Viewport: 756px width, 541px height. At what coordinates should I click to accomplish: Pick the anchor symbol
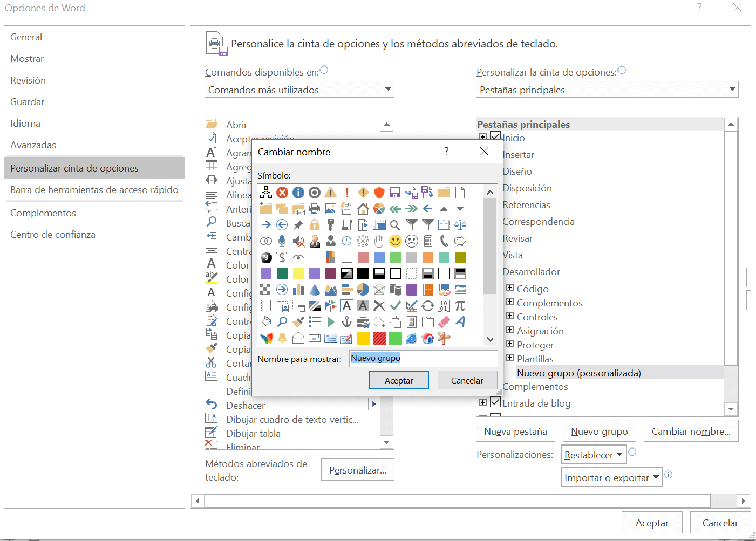pyautogui.click(x=347, y=322)
